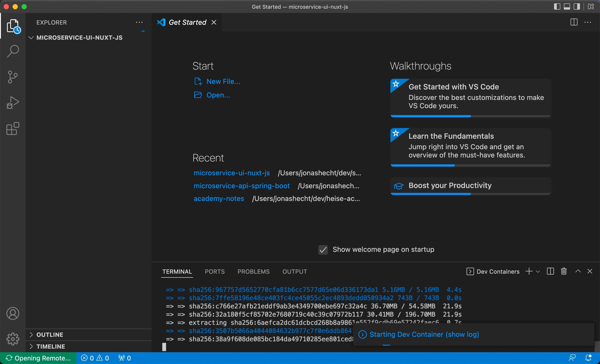Viewport: 600px width, 364px height.
Task: Switch to the PORTS tab
Action: pos(215,271)
